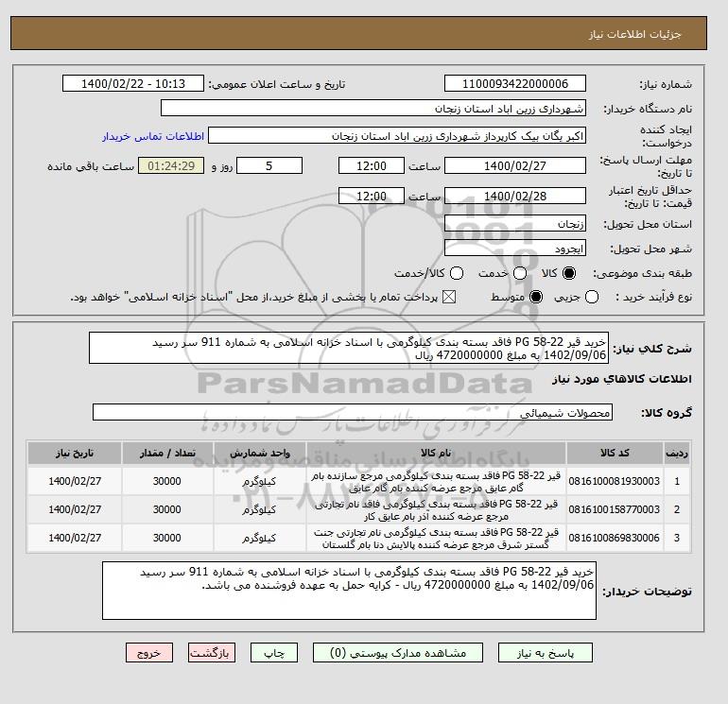The image size is (728, 704).
Task: Select the کالا/خدمت radio button
Action: point(457,273)
